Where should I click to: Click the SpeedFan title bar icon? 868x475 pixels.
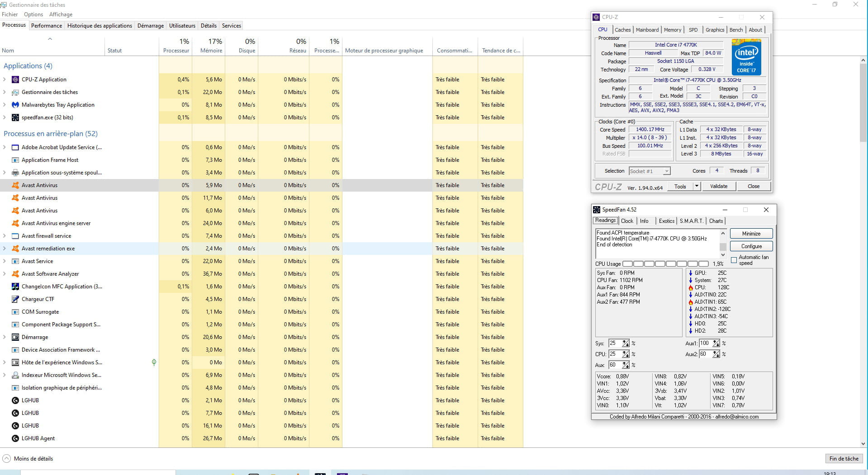(597, 210)
